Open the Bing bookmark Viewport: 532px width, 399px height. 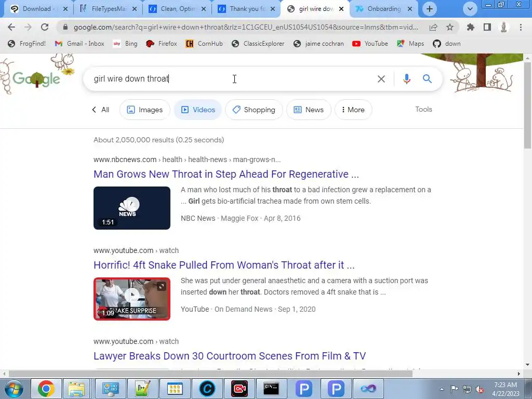point(125,44)
